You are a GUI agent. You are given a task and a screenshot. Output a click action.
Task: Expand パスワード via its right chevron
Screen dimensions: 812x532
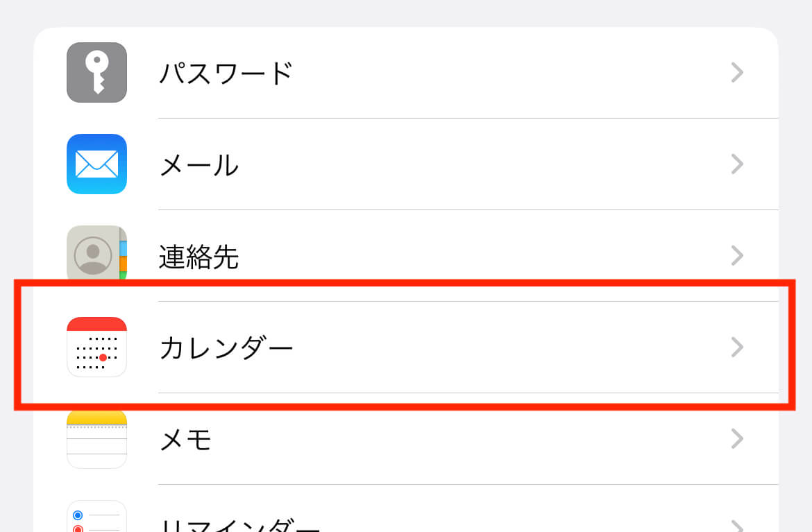point(737,72)
